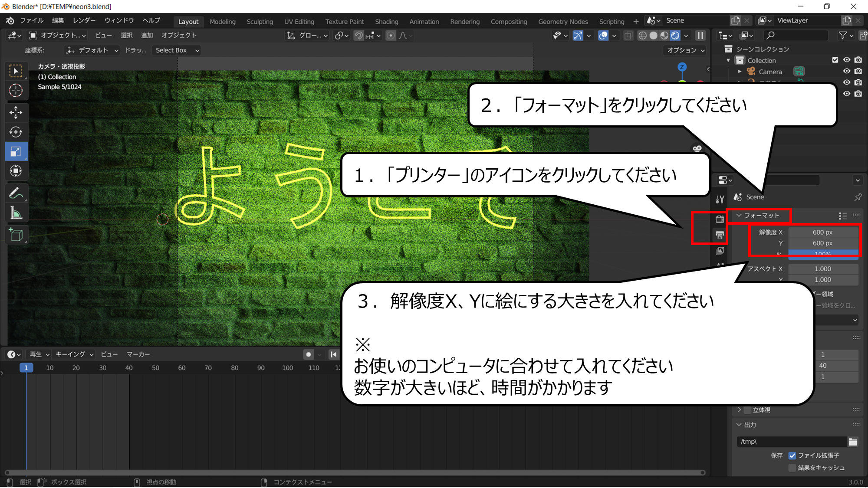Open the View Layer properties tab
This screenshot has height=488, width=868.
point(720,251)
